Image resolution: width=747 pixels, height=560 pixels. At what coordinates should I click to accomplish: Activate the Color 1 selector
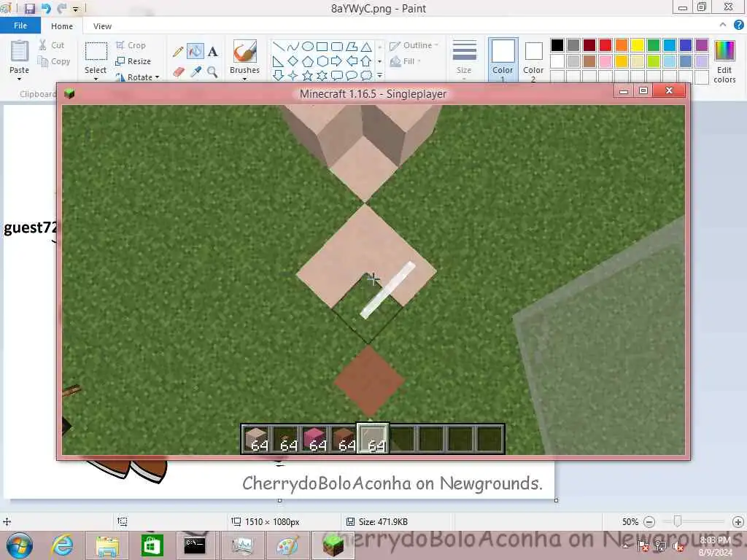(x=503, y=60)
